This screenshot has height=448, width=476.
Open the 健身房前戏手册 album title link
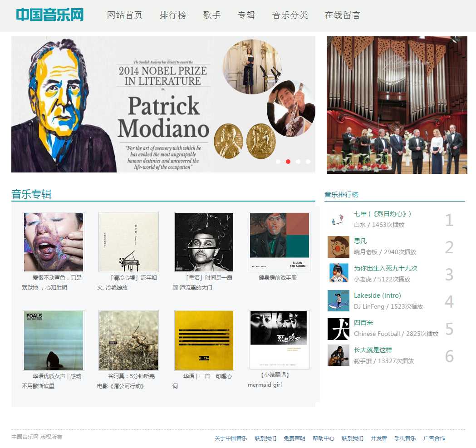[277, 278]
